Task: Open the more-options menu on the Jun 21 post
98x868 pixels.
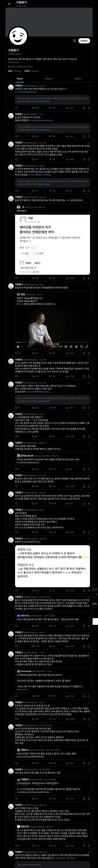Action: click(x=89, y=86)
